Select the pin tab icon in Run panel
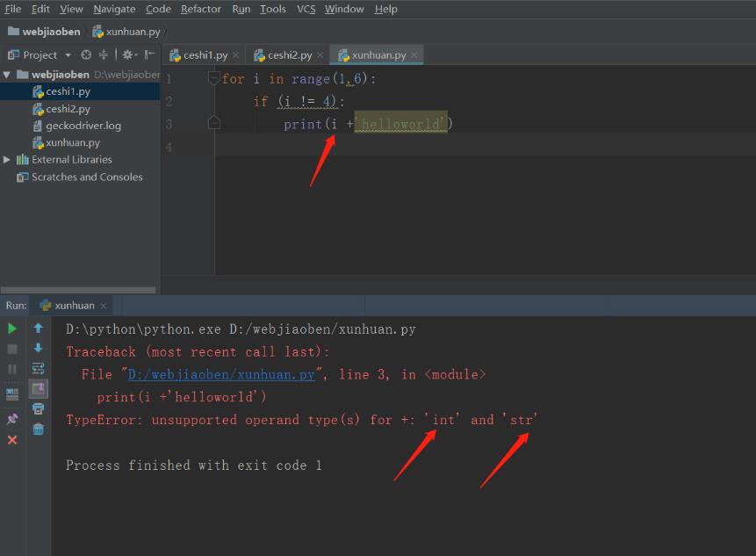Image resolution: width=756 pixels, height=556 pixels. point(11,418)
